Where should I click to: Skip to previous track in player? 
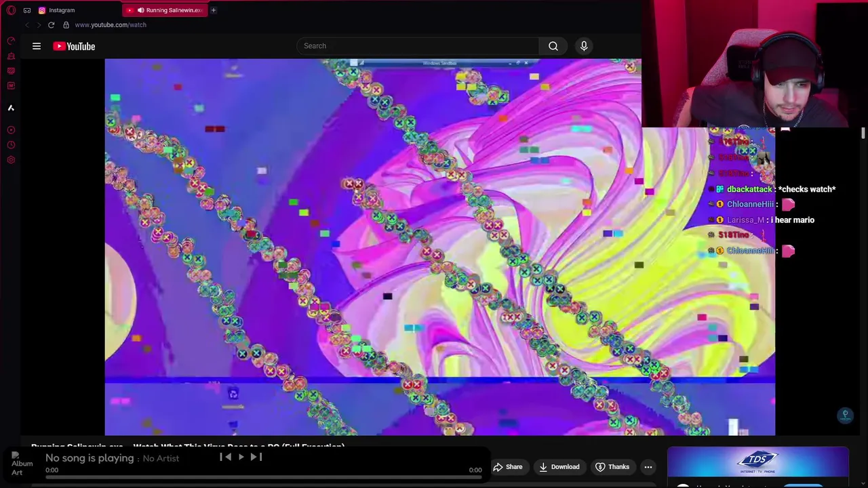[226, 457]
